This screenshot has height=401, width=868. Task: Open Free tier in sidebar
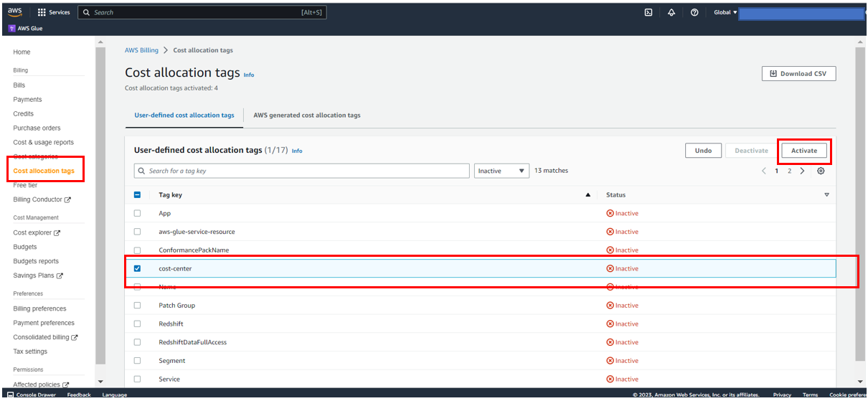click(x=25, y=185)
